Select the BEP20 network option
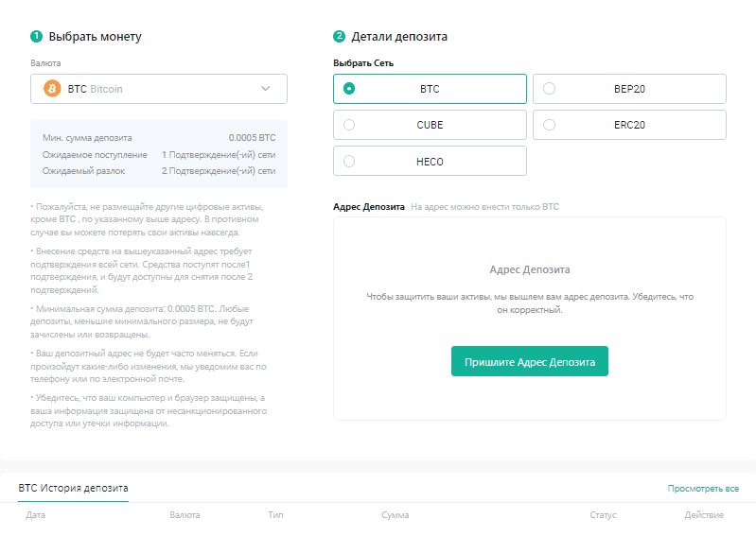 (x=629, y=89)
